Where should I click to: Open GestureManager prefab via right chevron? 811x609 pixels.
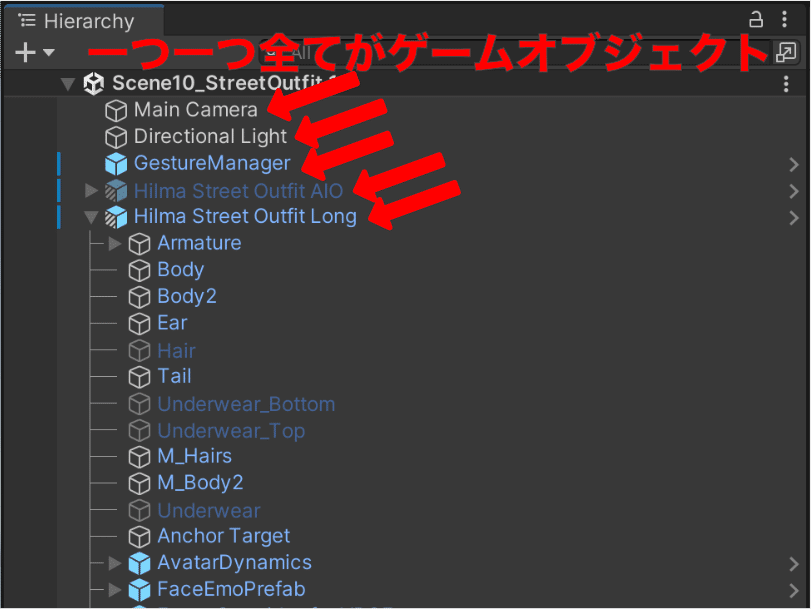pyautogui.click(x=793, y=165)
